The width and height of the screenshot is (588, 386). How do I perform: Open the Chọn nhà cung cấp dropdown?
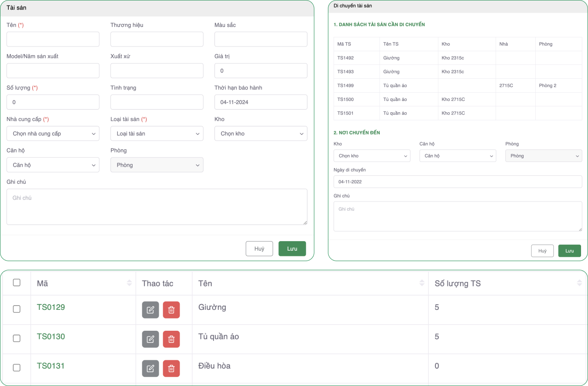[53, 134]
